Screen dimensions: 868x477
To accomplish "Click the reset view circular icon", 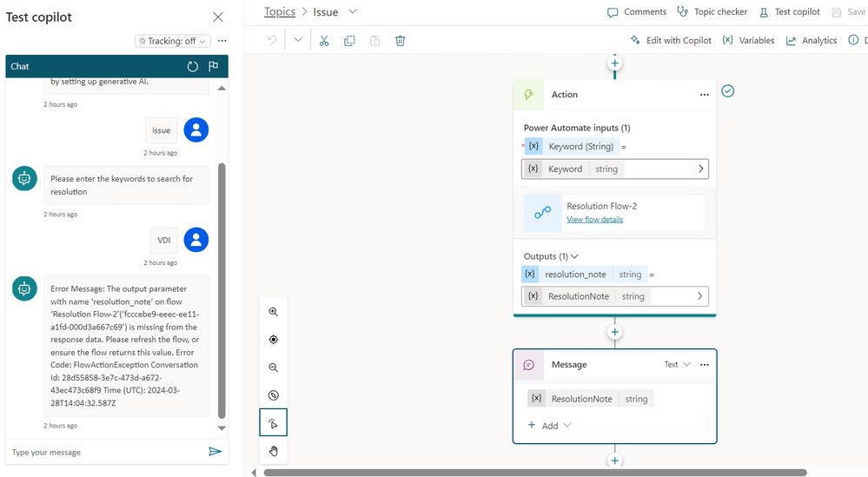I will point(274,395).
